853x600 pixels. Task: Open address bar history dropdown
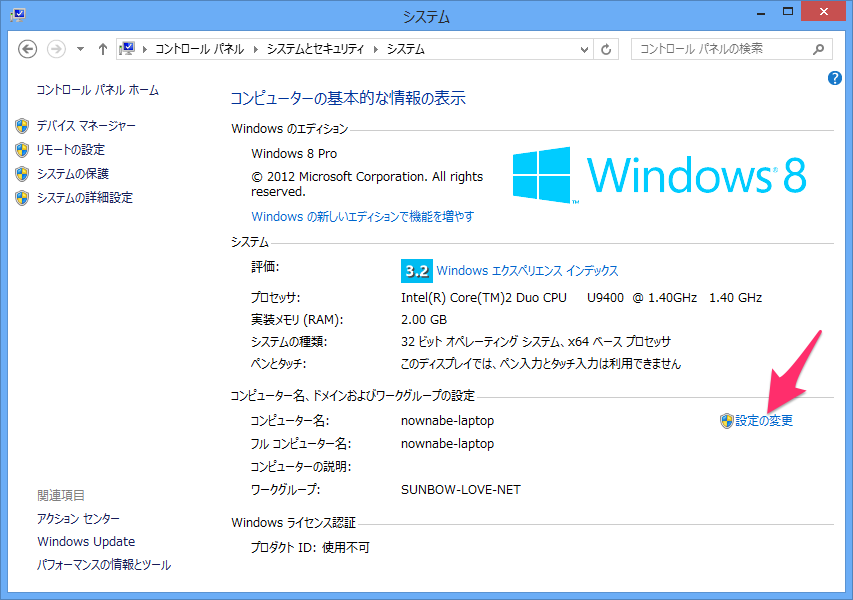pyautogui.click(x=584, y=50)
